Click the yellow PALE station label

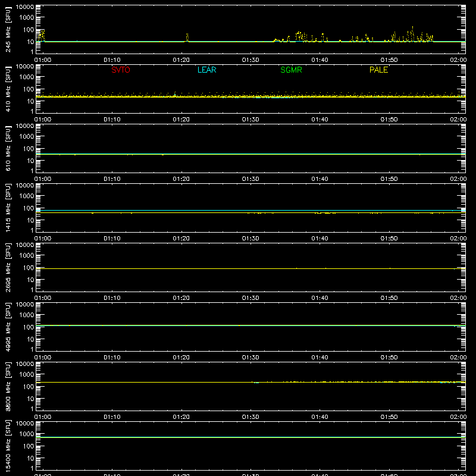[x=378, y=70]
